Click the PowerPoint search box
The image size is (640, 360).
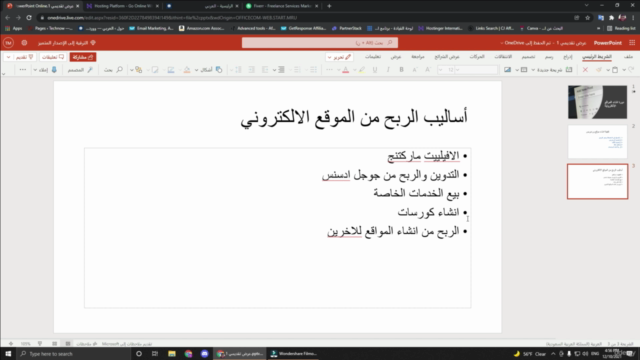pos(320,42)
